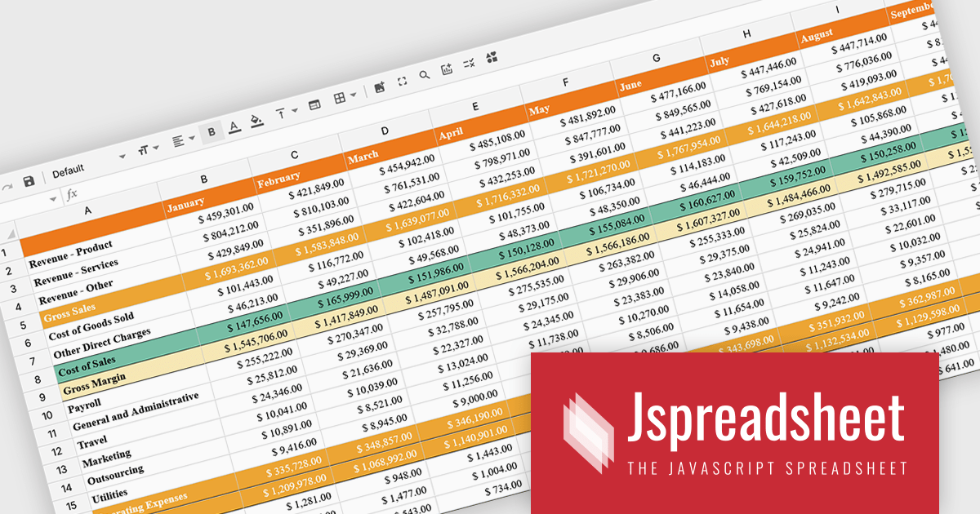Click the insert chart icon
This screenshot has width=980, height=514.
pyautogui.click(x=447, y=70)
